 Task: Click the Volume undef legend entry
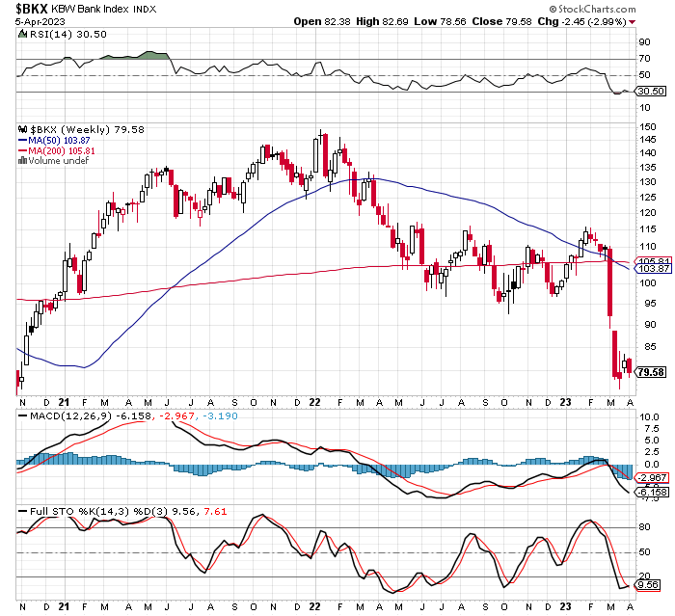click(58, 161)
